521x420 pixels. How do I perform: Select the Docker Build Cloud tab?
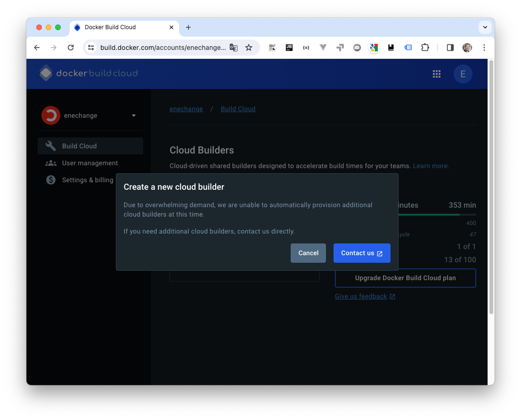[124, 27]
